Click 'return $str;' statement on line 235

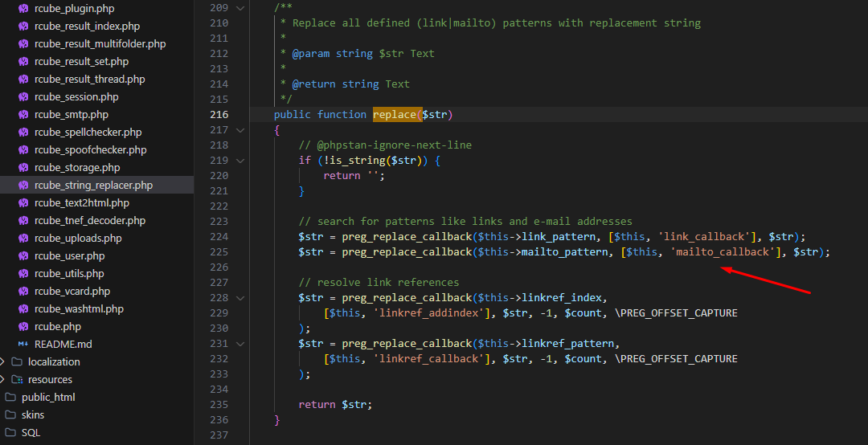click(x=335, y=405)
